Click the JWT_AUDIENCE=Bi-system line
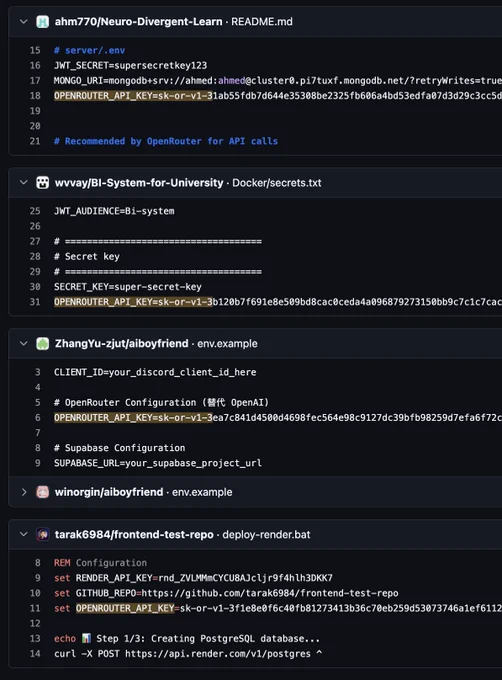The image size is (502, 680). 114,211
